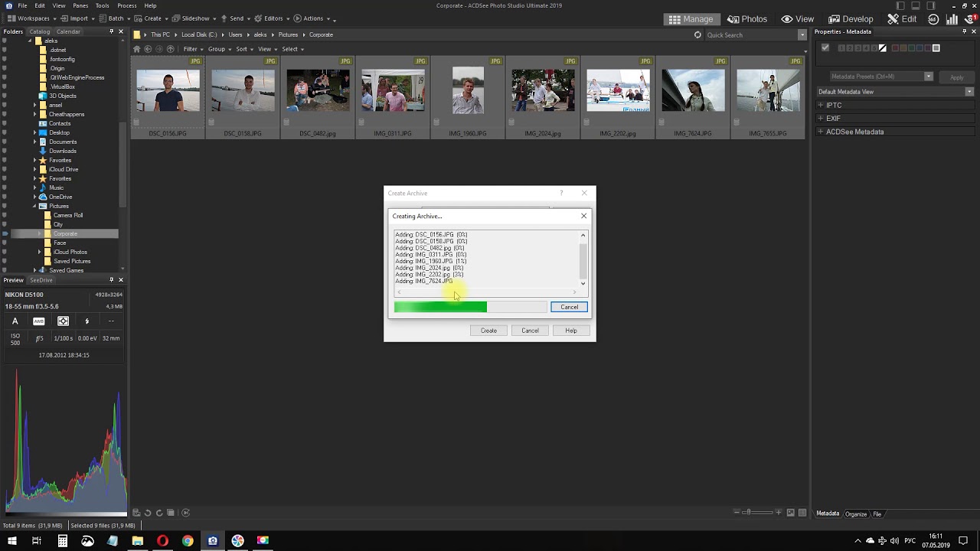Switch to Photos mode
The width and height of the screenshot is (980, 551).
coord(747,19)
